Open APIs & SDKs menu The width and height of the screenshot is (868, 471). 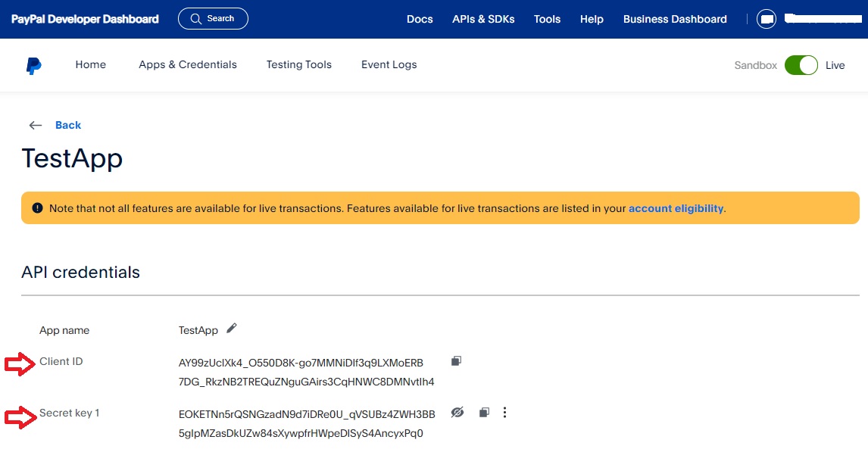[483, 20]
